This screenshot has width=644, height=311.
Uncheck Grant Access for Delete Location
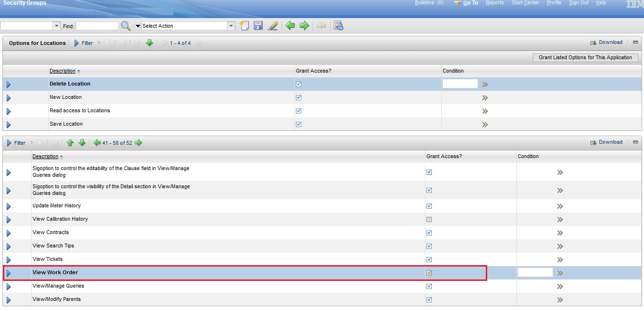[298, 84]
